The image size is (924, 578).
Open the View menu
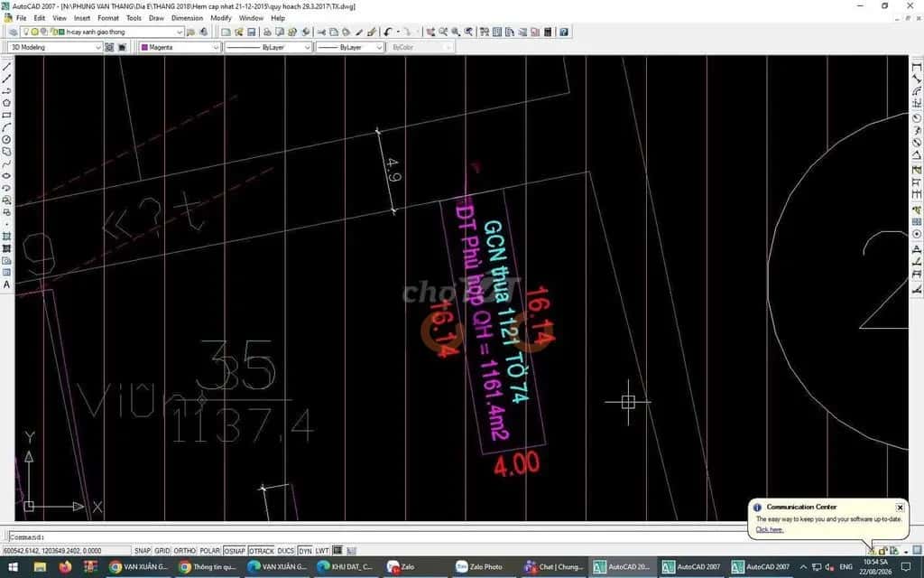[x=60, y=18]
